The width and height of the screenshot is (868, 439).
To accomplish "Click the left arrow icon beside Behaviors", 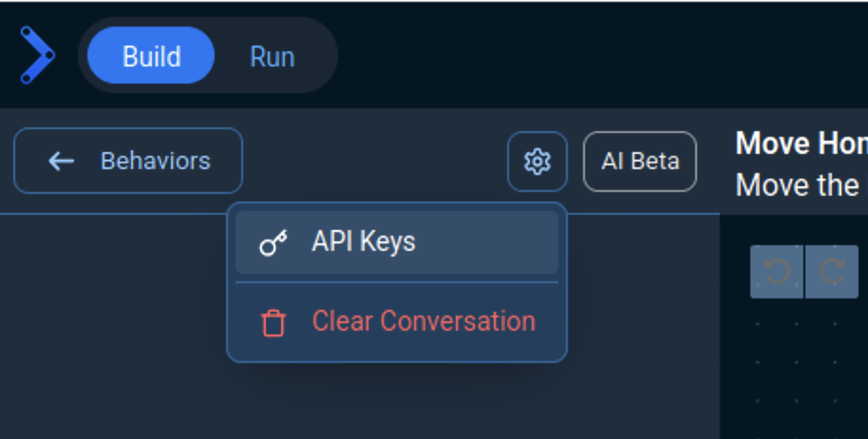I will [x=62, y=162].
